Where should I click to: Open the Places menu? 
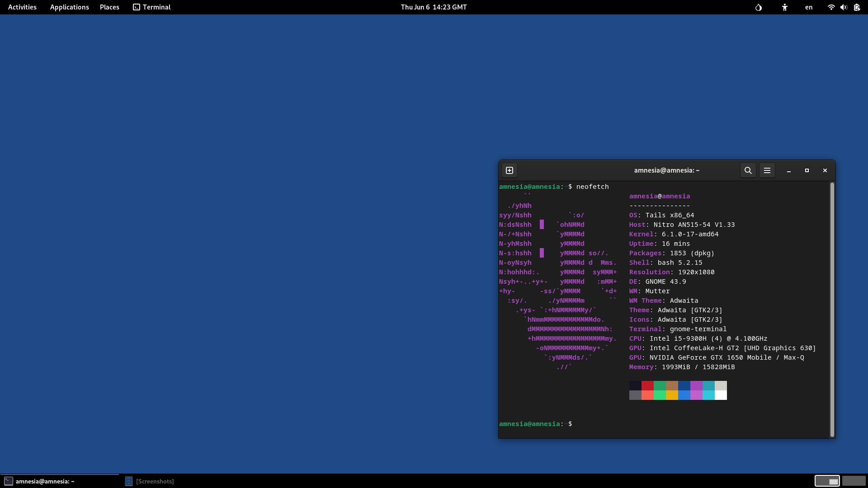109,7
